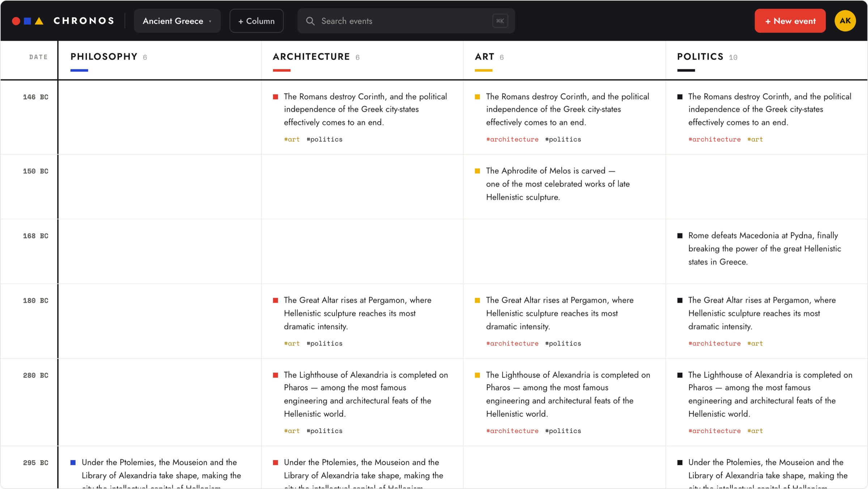Click red marker of Architecture Great Altar event
This screenshot has width=868, height=489.
pyautogui.click(x=276, y=300)
